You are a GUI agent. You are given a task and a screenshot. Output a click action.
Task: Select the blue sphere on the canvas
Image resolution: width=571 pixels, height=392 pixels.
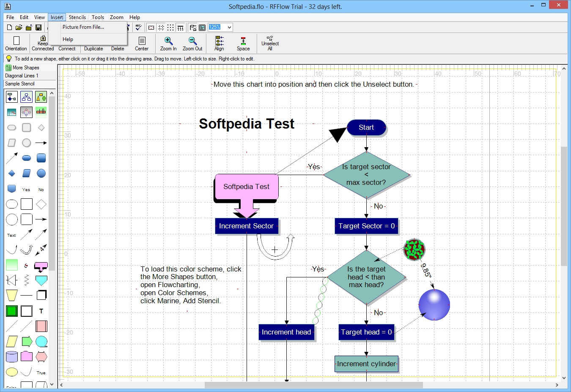click(434, 305)
